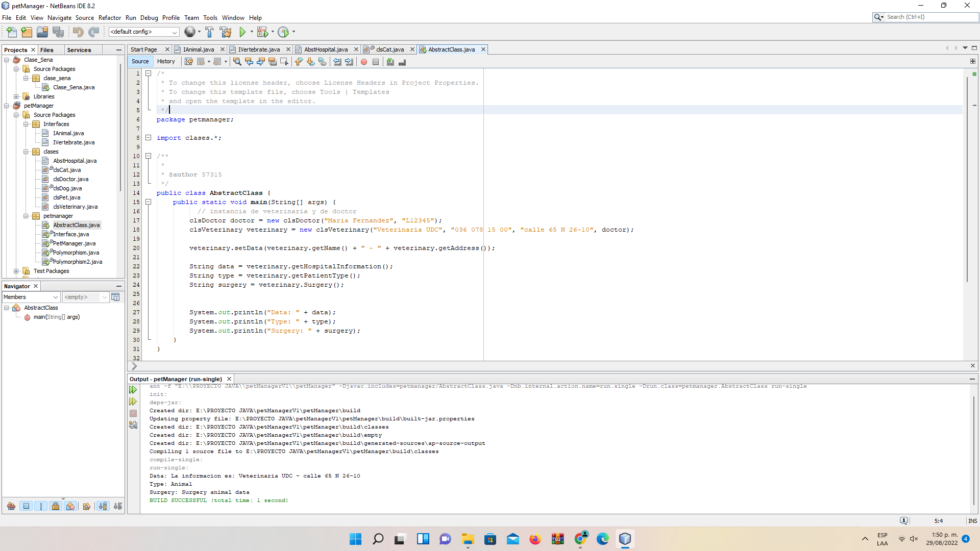This screenshot has width=980, height=551.
Task: Open the Refactor menu
Action: tap(110, 17)
